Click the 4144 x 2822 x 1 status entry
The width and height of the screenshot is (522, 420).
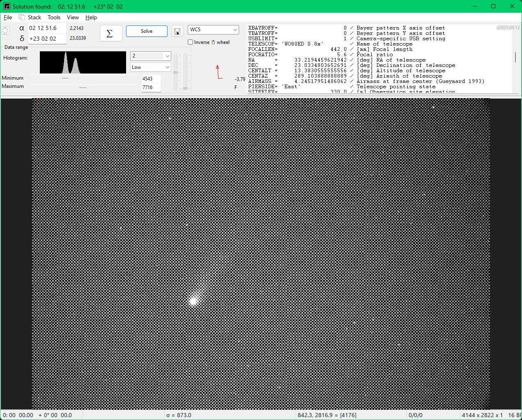tap(482, 415)
